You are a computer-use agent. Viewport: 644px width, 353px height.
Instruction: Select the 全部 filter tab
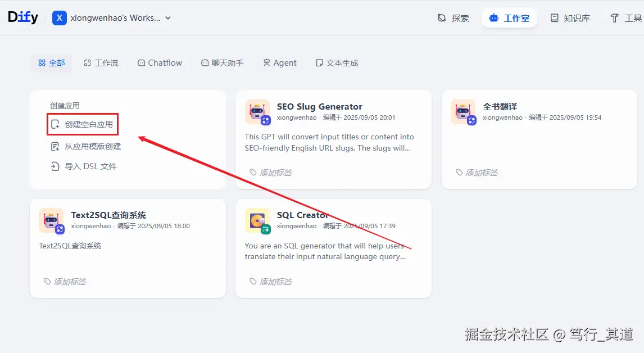(x=52, y=63)
